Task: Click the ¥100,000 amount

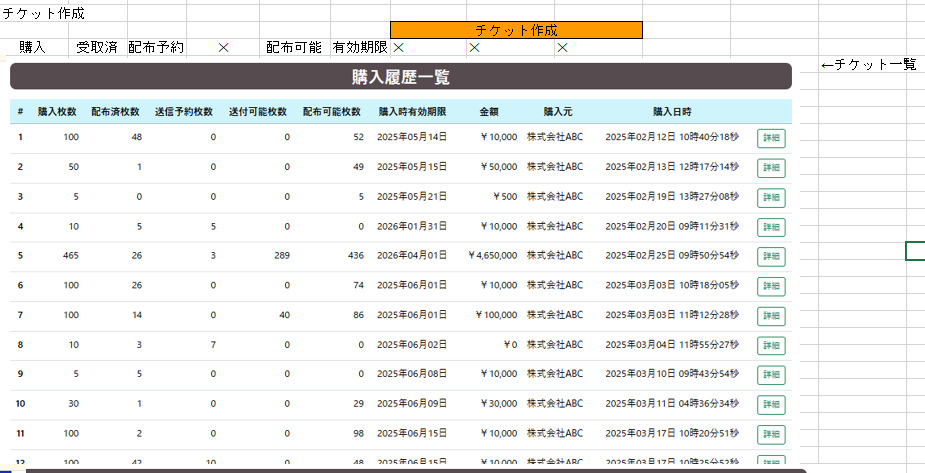Action: coord(496,315)
